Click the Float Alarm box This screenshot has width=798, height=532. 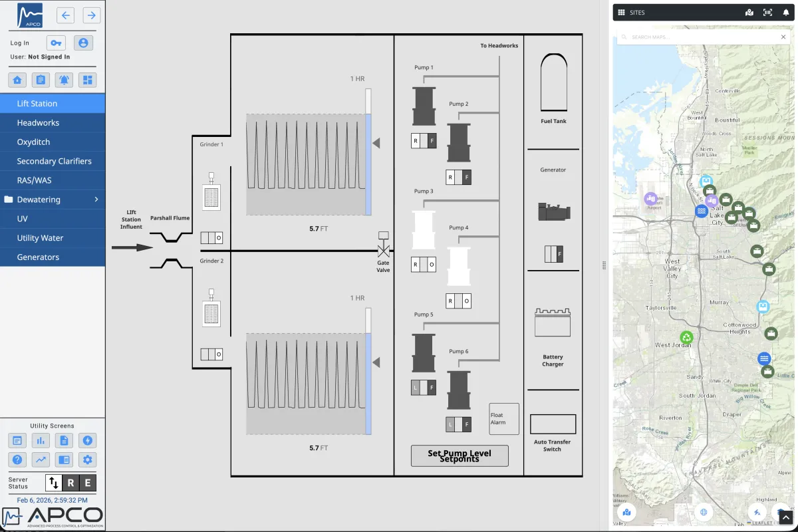(x=504, y=419)
